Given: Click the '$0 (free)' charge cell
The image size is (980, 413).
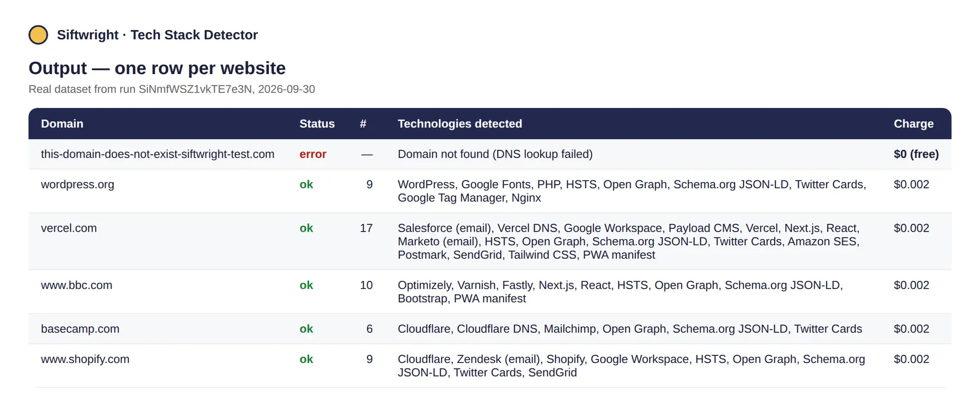Looking at the screenshot, I should [916, 154].
